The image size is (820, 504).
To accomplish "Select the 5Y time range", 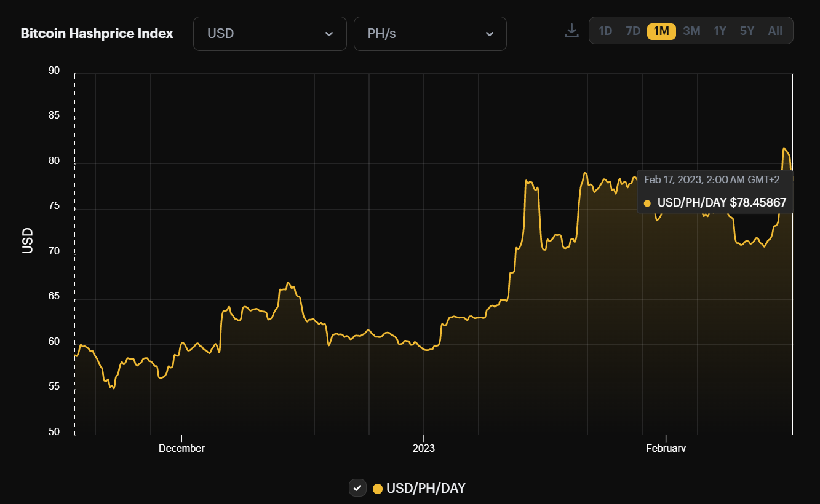I will point(747,31).
